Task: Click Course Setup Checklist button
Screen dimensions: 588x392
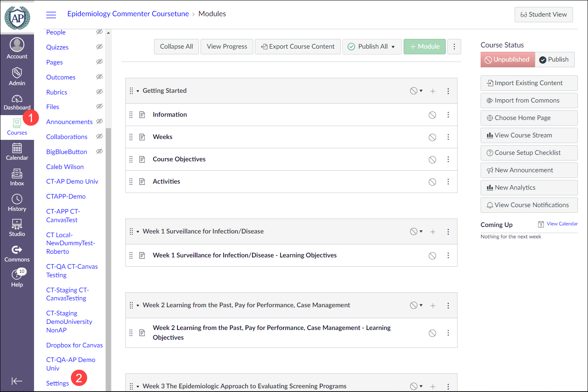Action: pyautogui.click(x=529, y=153)
